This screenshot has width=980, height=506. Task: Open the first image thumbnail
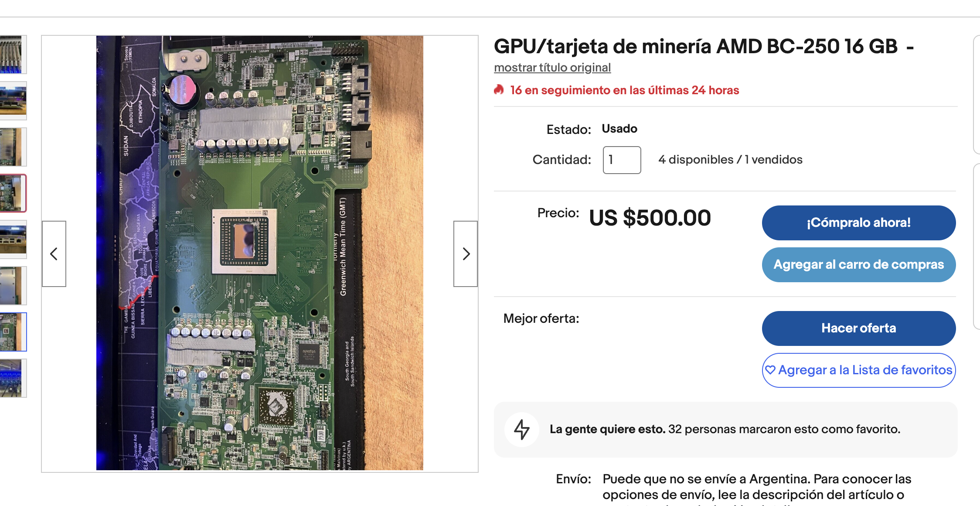click(x=13, y=55)
